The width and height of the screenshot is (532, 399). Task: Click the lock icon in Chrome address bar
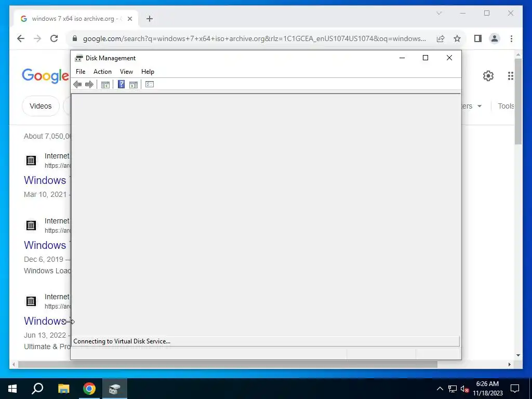(x=75, y=38)
